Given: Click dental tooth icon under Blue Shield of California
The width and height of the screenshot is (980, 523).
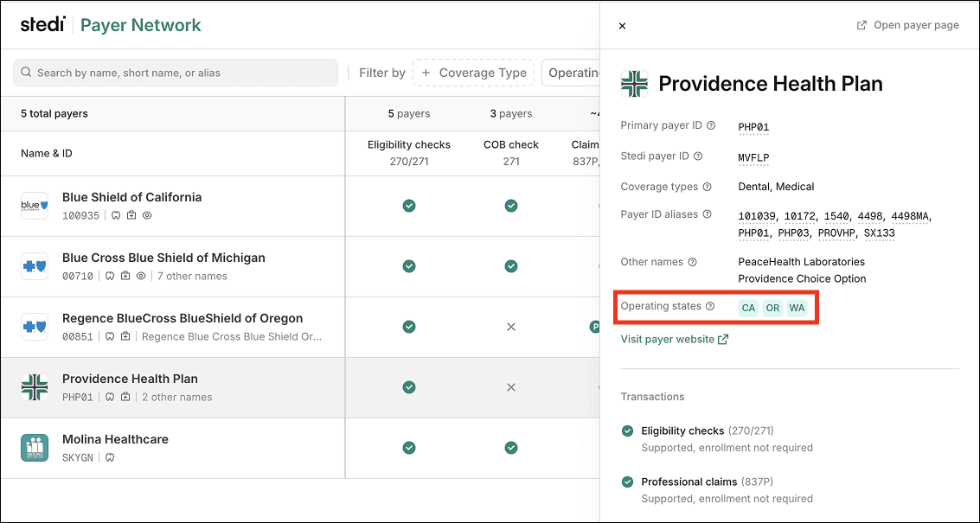Looking at the screenshot, I should tap(116, 215).
